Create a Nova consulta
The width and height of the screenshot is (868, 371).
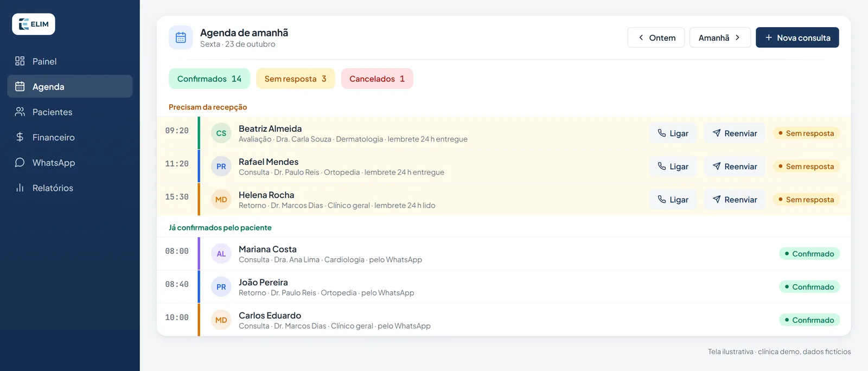tap(797, 37)
